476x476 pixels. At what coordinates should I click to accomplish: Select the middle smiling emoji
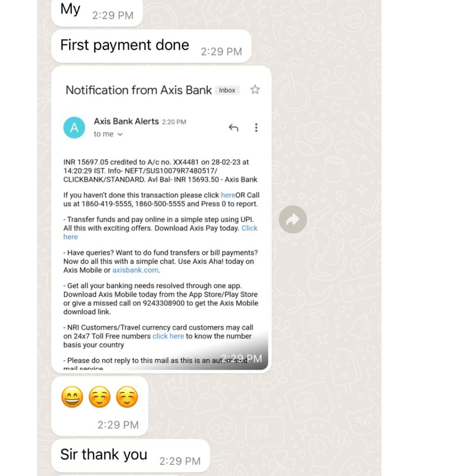point(100,397)
